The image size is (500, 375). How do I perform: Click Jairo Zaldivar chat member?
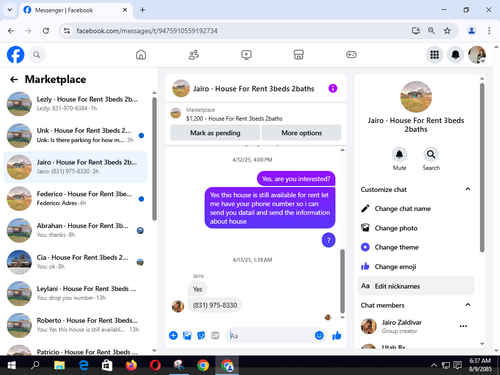401,326
